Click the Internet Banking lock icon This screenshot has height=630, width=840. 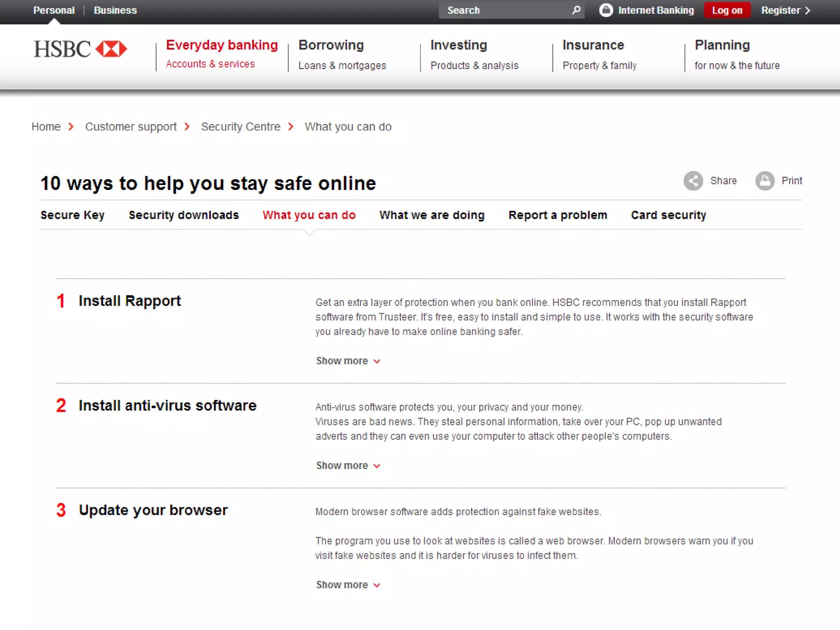[x=606, y=10]
